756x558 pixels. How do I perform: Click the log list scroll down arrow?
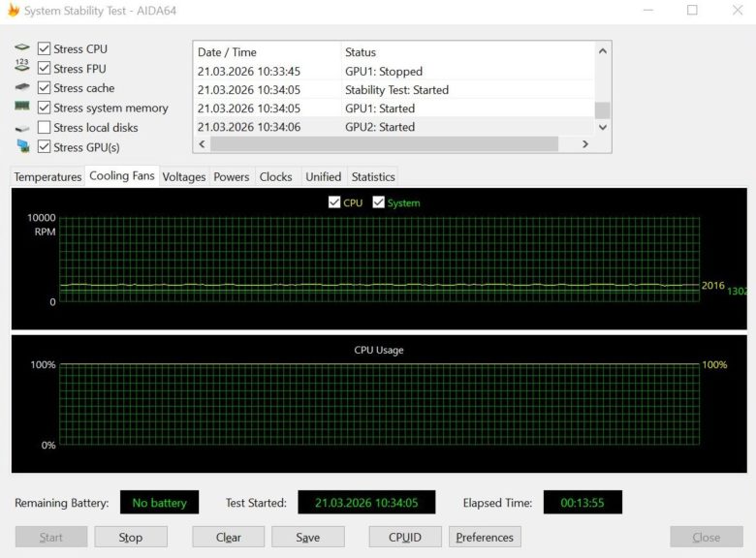(602, 127)
